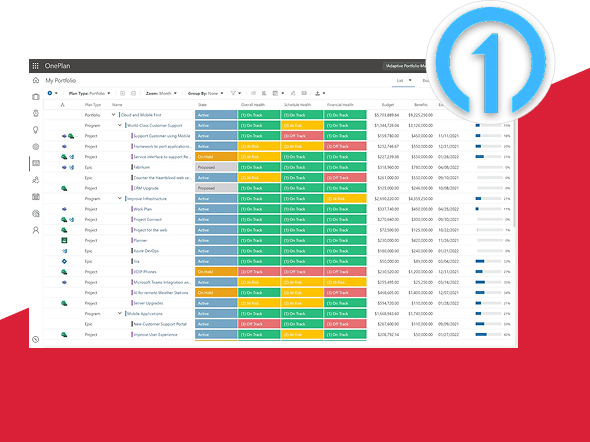This screenshot has height=442, width=590.
Task: Click the columns layout toolbar icon
Action: click(x=275, y=93)
